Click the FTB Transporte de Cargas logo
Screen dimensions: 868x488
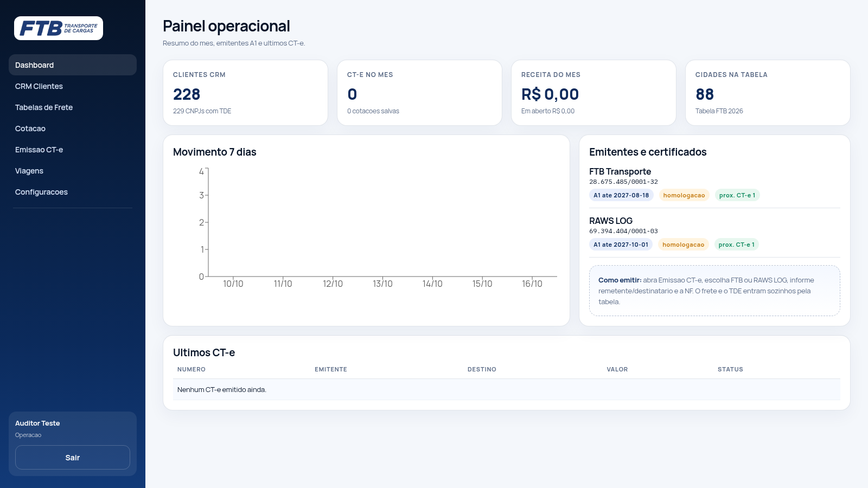[x=59, y=28]
